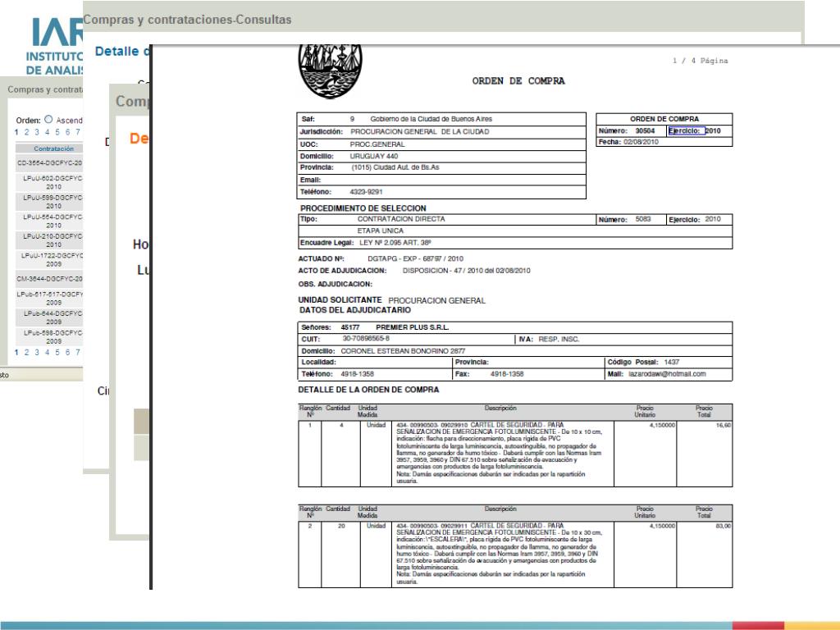Viewport: 840px width, 630px height.
Task: Click Tipo value CONTRATACION DIRECTA
Action: coord(400,219)
